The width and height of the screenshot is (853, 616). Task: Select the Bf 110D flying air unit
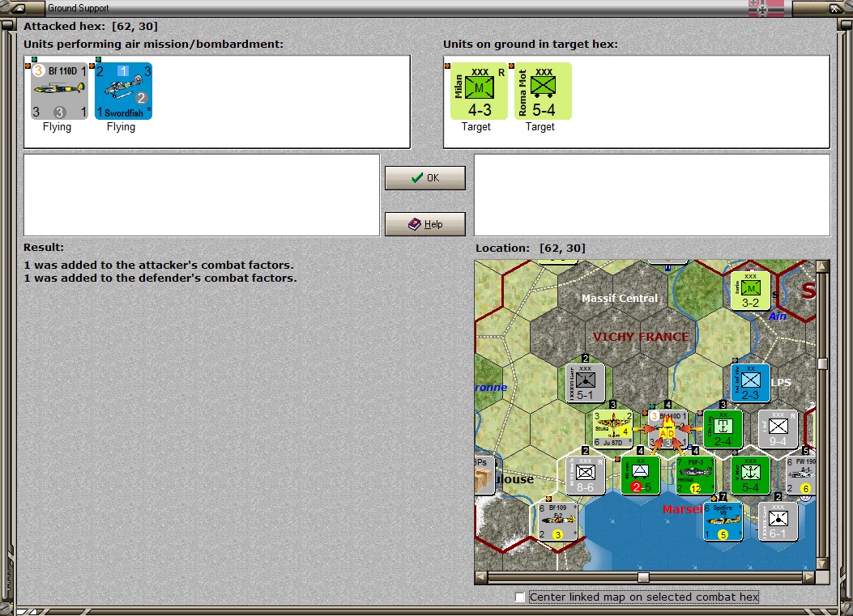point(59,91)
